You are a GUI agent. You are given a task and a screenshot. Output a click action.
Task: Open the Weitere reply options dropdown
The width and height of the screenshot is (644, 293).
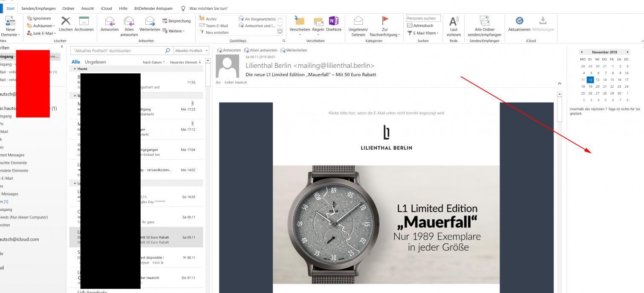(174, 31)
